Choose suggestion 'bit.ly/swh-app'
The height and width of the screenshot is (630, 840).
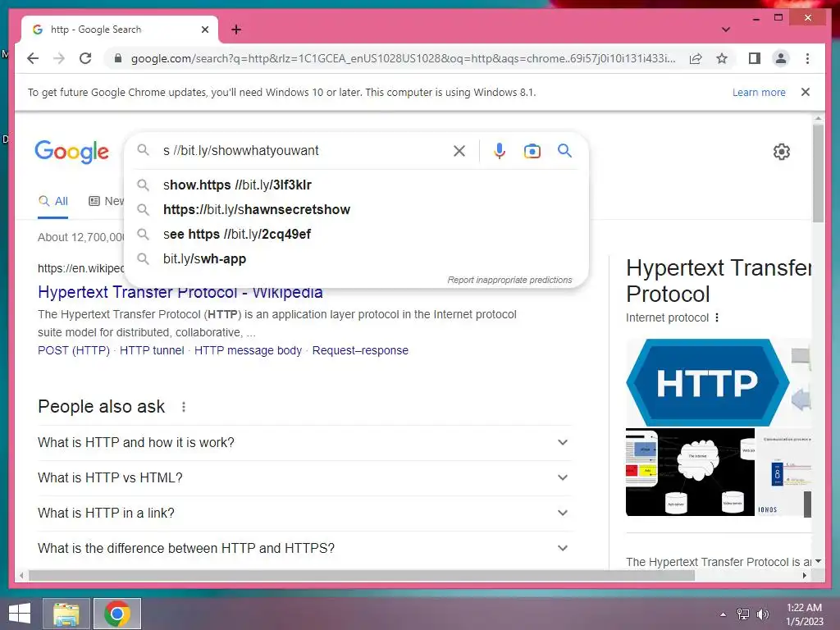356,258
